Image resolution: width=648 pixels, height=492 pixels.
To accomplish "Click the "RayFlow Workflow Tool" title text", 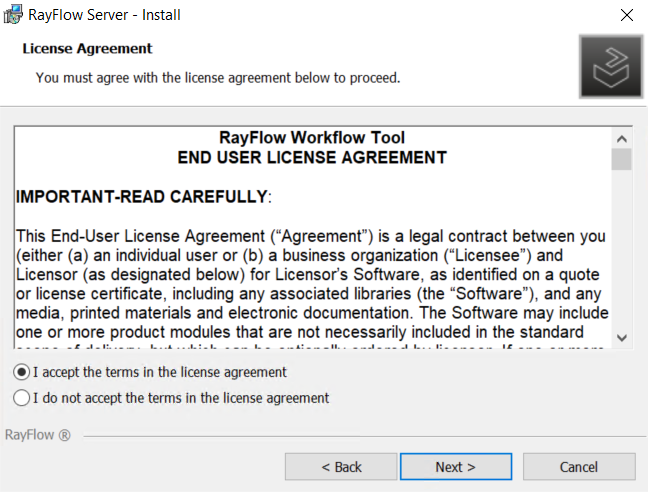I will 312,138.
